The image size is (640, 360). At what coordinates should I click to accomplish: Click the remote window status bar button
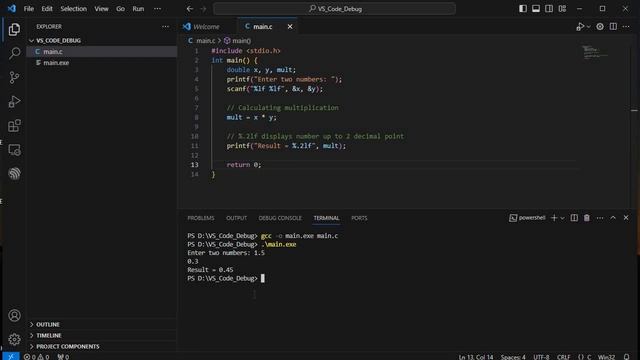11,356
